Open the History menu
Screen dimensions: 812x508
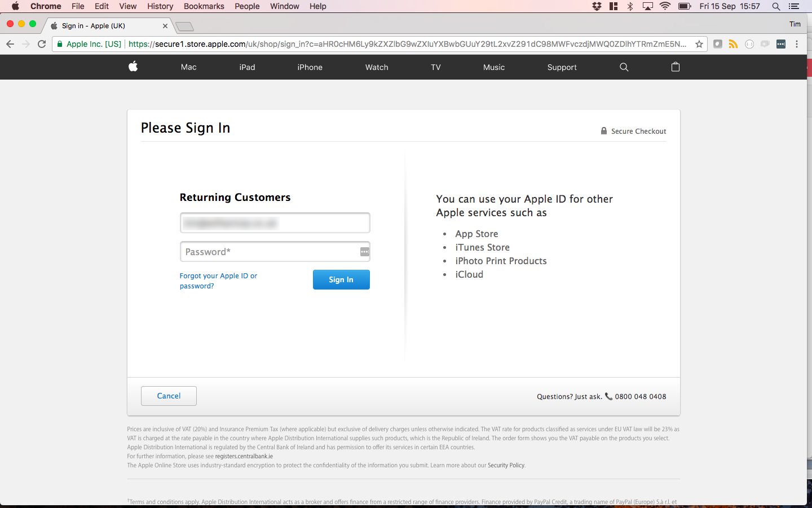click(x=160, y=6)
